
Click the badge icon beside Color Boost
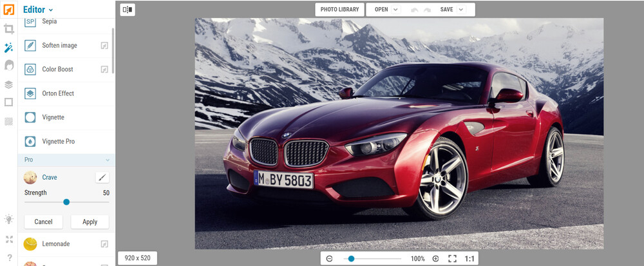click(104, 70)
